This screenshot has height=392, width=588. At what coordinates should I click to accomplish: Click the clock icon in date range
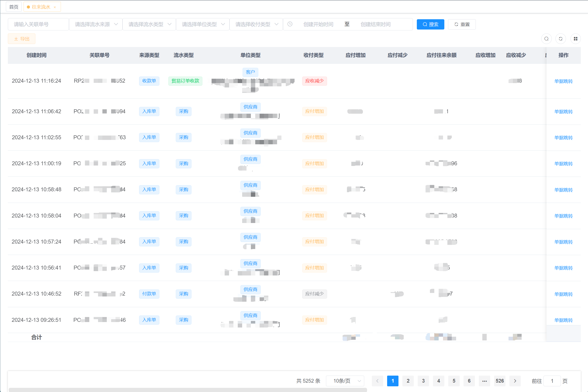290,24
